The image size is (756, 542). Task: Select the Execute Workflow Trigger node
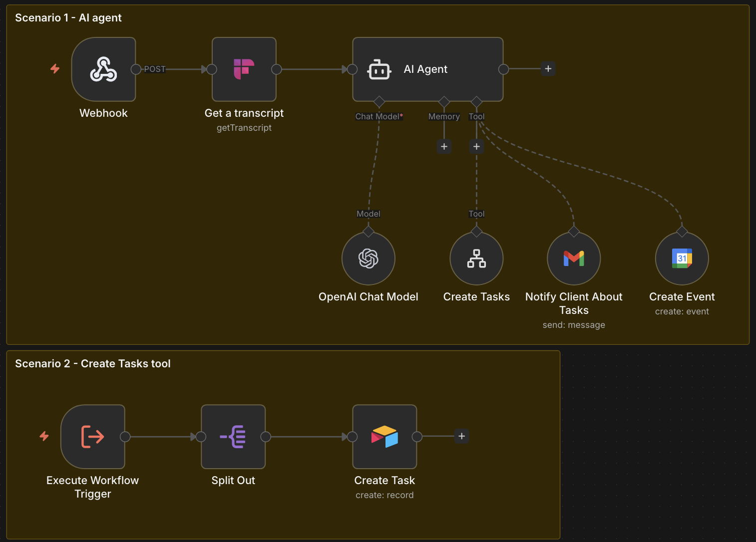pos(93,437)
